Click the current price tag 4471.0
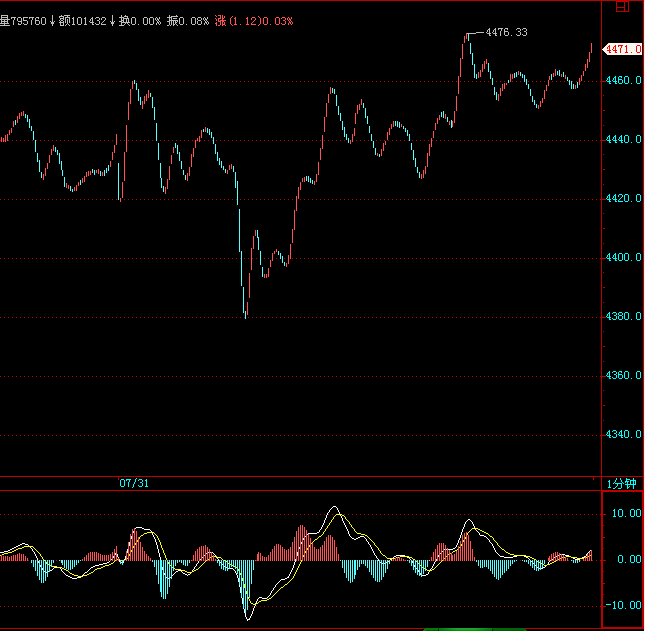 point(623,49)
